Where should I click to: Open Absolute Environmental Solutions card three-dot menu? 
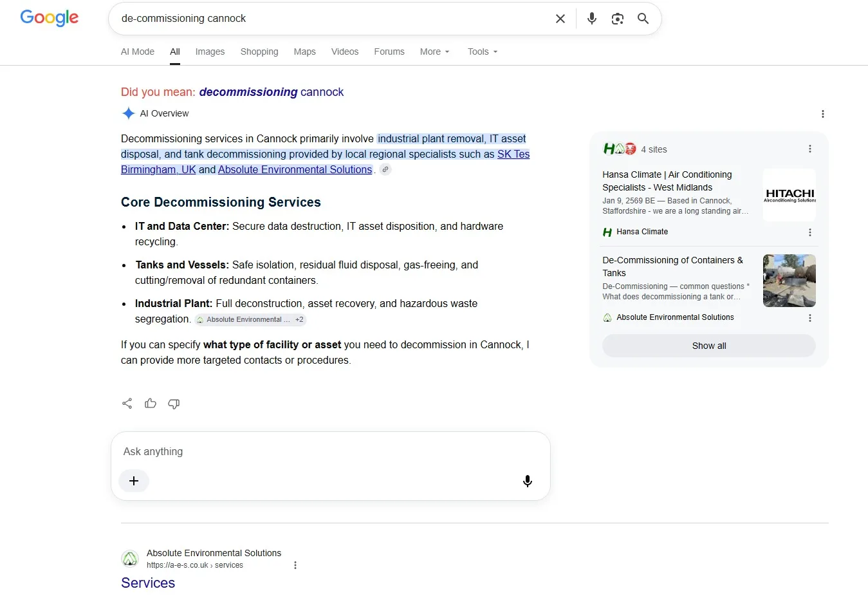809,318
